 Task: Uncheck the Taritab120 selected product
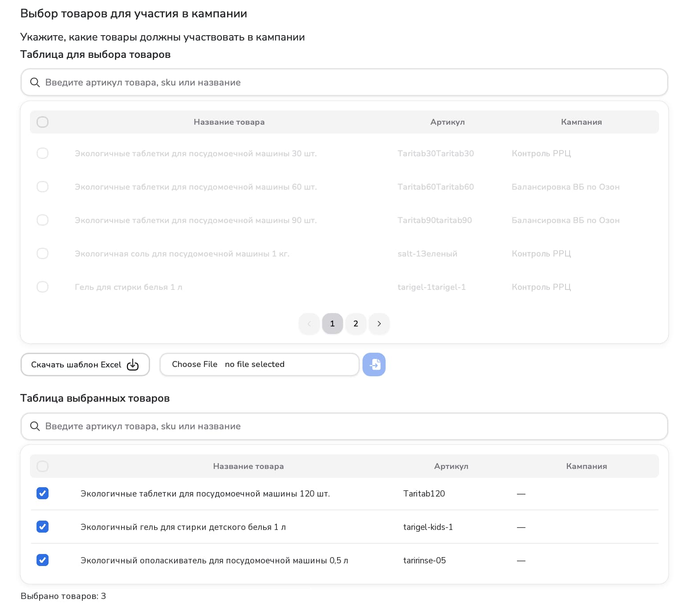[x=42, y=493]
